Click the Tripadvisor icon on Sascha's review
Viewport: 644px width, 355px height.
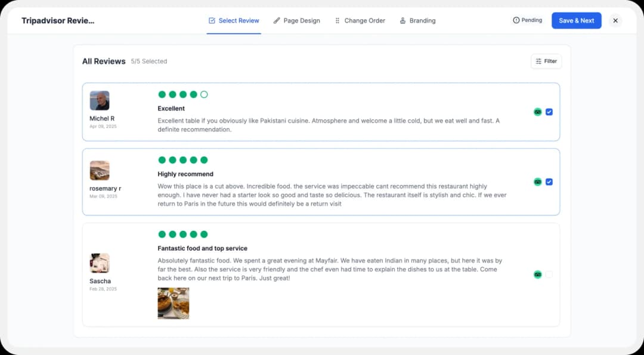(537, 274)
